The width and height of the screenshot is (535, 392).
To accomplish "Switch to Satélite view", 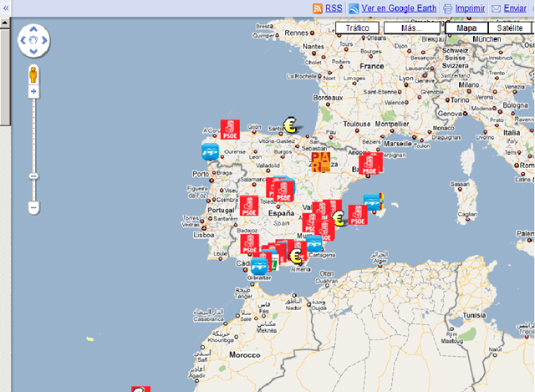I will coord(509,28).
